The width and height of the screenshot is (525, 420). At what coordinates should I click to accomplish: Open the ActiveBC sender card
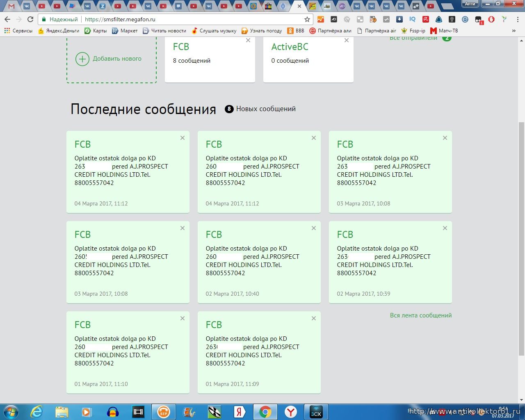308,59
